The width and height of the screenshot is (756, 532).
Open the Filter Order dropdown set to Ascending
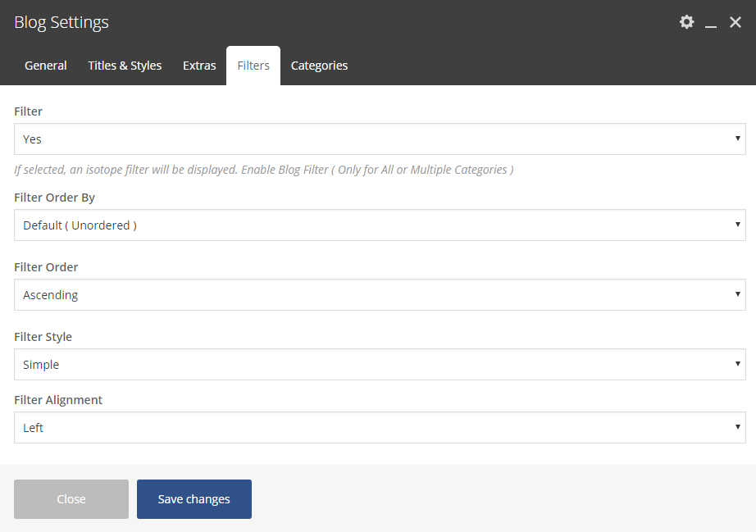[x=380, y=295]
